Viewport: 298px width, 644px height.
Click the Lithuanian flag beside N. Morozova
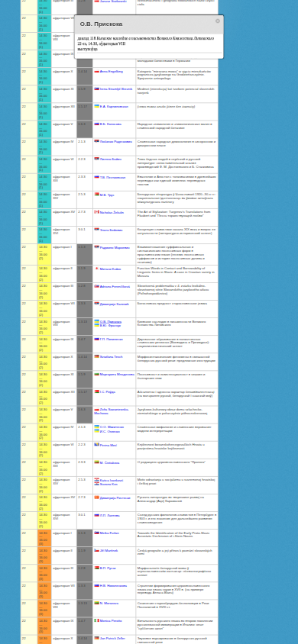pyautogui.click(x=96, y=604)
